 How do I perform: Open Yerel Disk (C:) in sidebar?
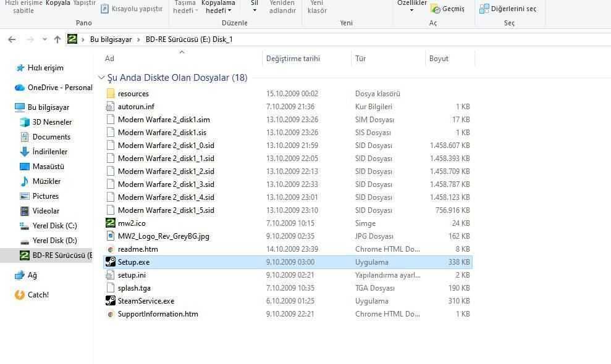[x=54, y=225]
